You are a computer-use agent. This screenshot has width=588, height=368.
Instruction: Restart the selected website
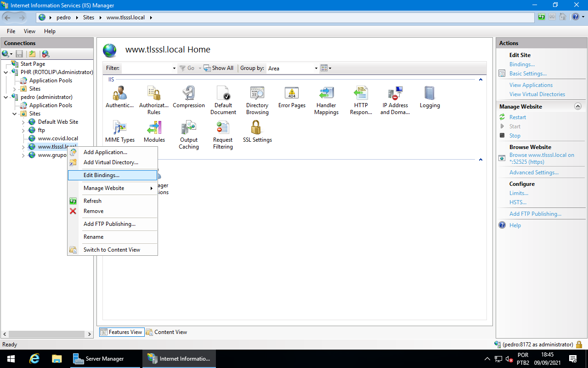pyautogui.click(x=517, y=117)
